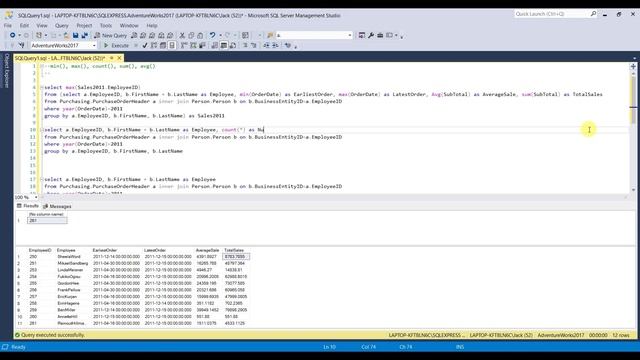Viewport: 640px width, 360px height.
Task: Click the Increase Indent icon
Action: point(275,46)
